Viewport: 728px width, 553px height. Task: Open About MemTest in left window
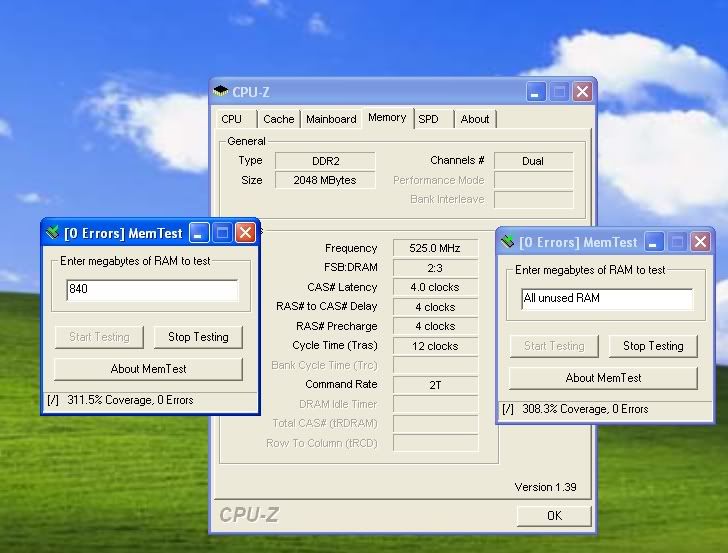coord(149,369)
